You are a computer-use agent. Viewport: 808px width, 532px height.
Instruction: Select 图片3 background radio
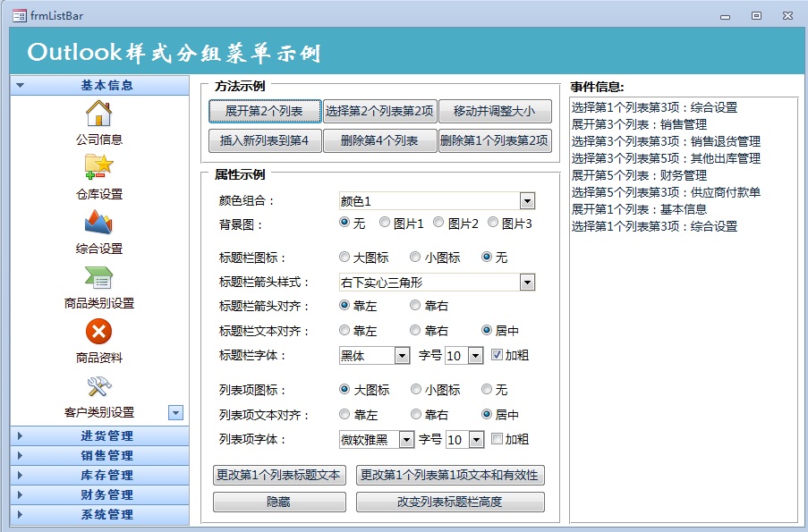click(x=493, y=223)
